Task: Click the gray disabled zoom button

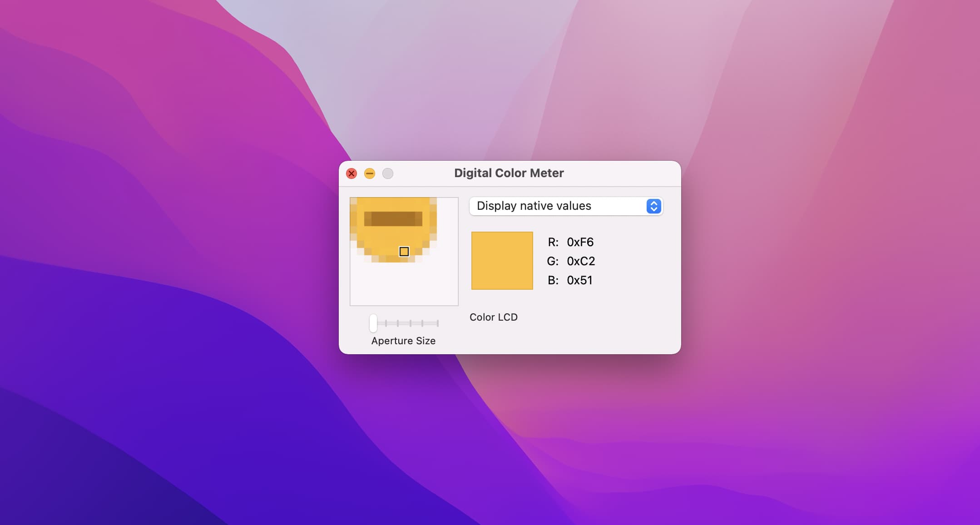Action: pyautogui.click(x=388, y=173)
